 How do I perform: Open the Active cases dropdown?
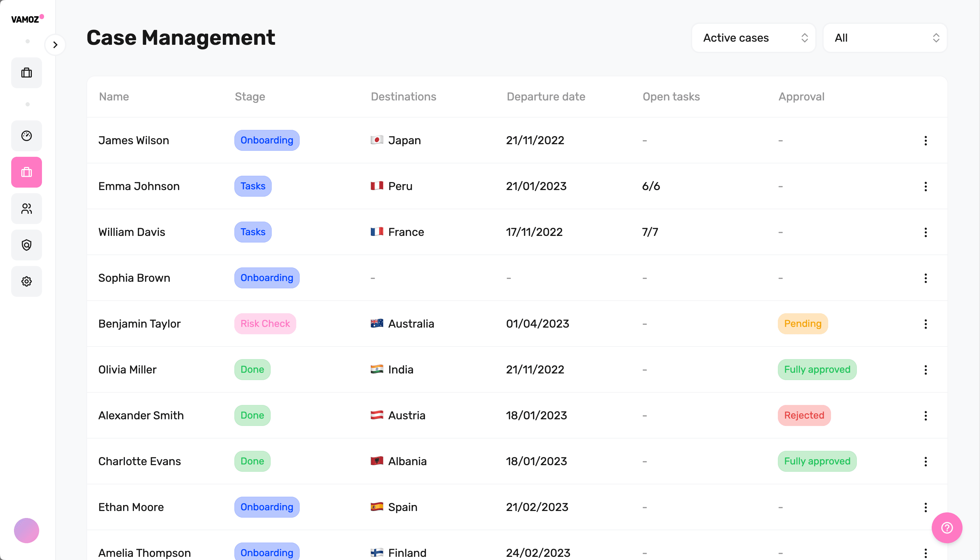753,38
